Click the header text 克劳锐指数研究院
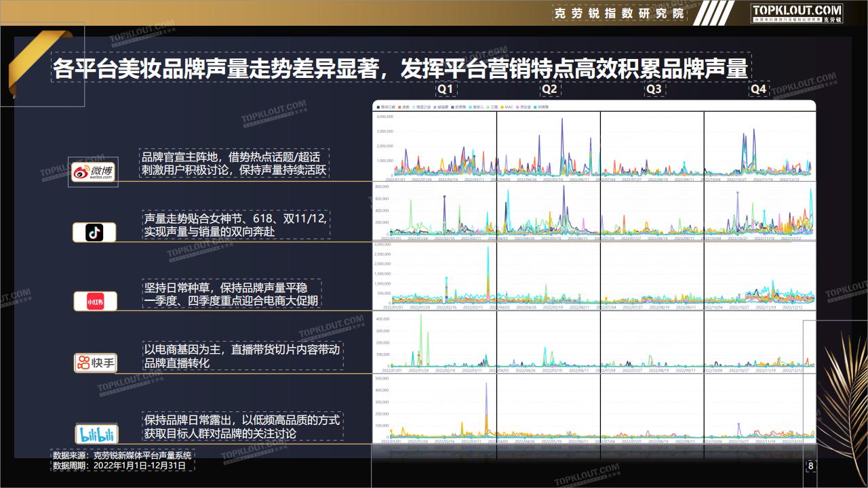The height and width of the screenshot is (488, 868). (x=618, y=14)
